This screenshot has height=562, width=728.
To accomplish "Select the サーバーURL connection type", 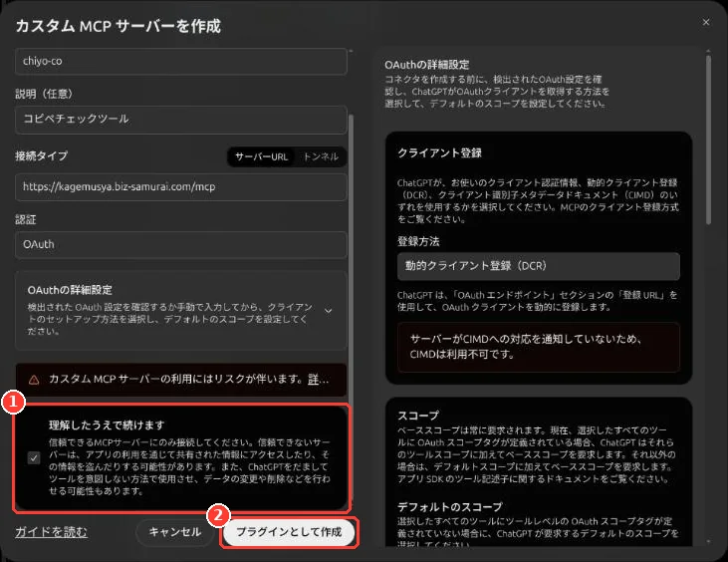I will (x=261, y=157).
